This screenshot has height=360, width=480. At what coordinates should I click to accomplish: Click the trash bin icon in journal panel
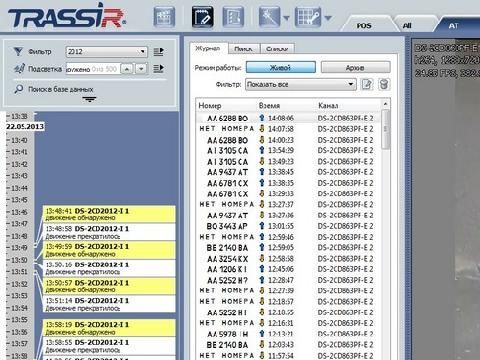pyautogui.click(x=384, y=84)
